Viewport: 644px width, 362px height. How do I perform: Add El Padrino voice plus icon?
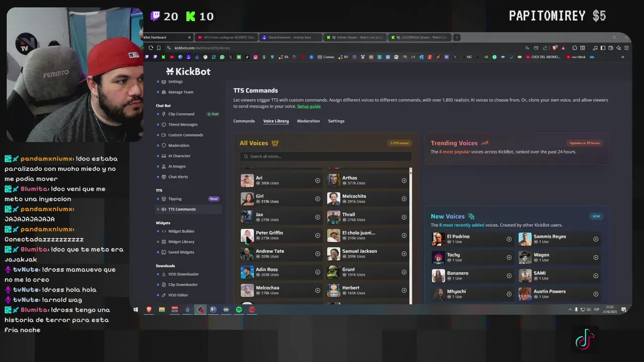[x=509, y=239]
